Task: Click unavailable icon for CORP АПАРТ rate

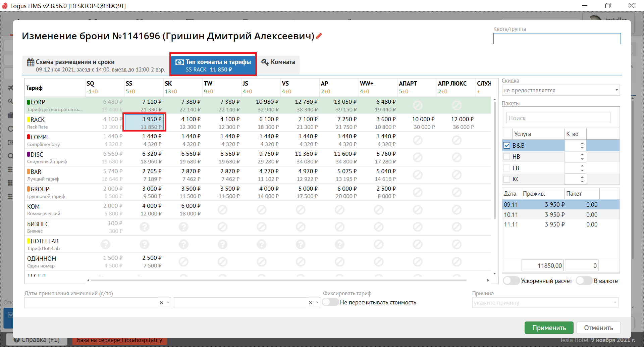Action: click(418, 105)
